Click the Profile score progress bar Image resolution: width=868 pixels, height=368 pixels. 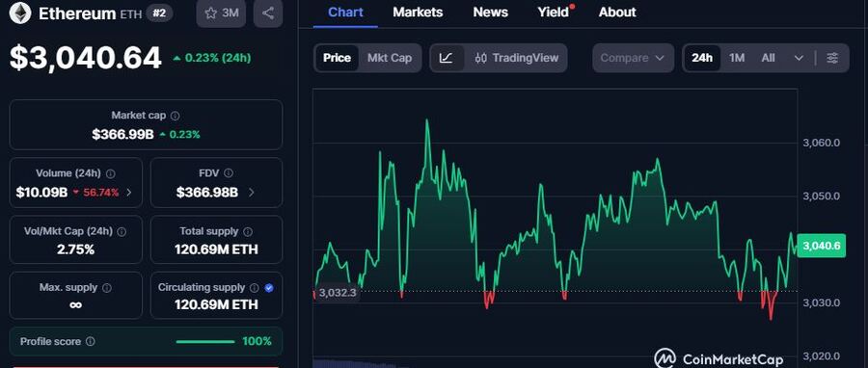(204, 341)
